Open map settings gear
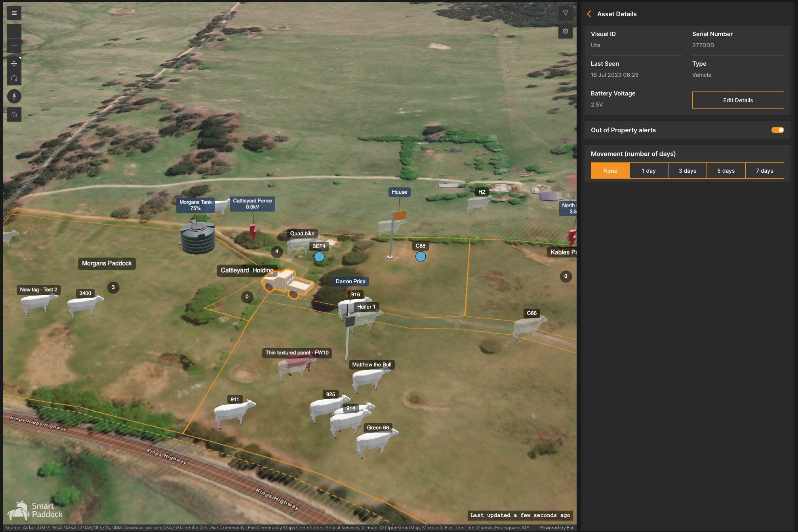The width and height of the screenshot is (798, 532). pos(565,31)
